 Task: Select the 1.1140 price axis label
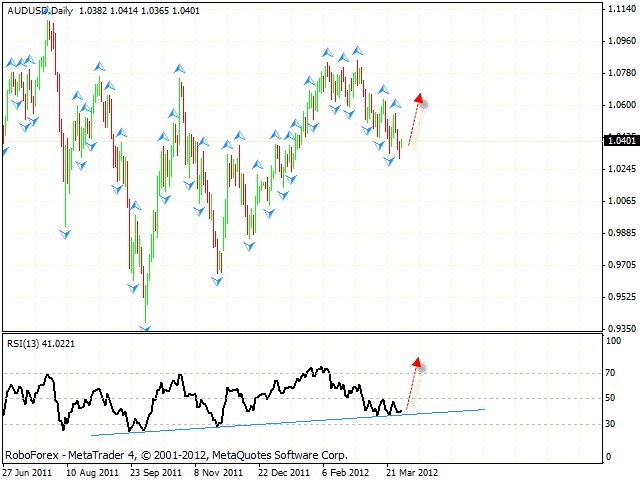point(622,9)
